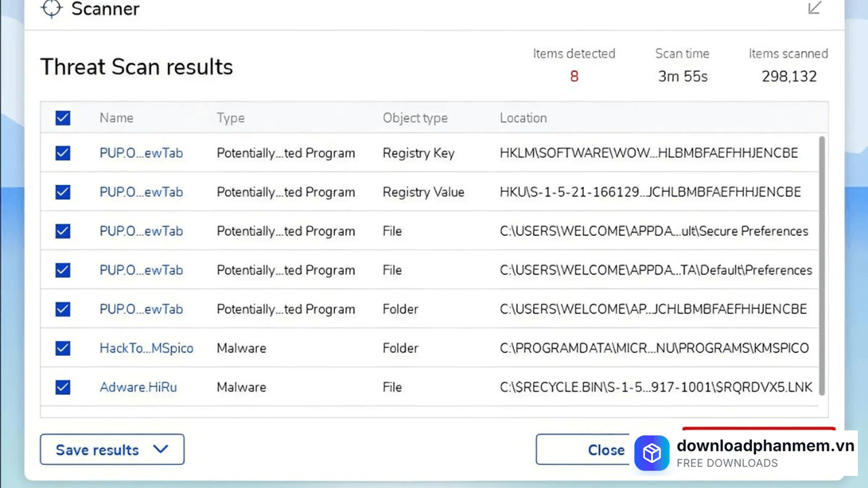Uncheck the Registry Value row checkbox
The width and height of the screenshot is (868, 488).
click(63, 192)
